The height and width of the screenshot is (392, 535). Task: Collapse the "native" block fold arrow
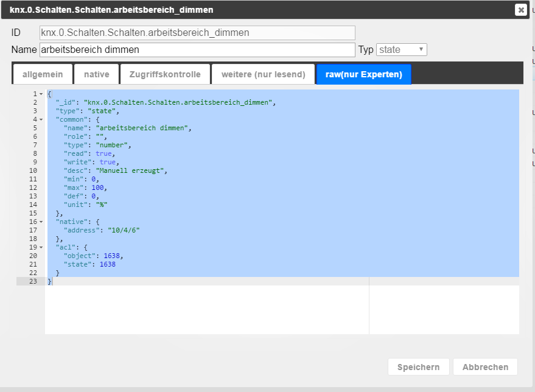tap(41, 222)
